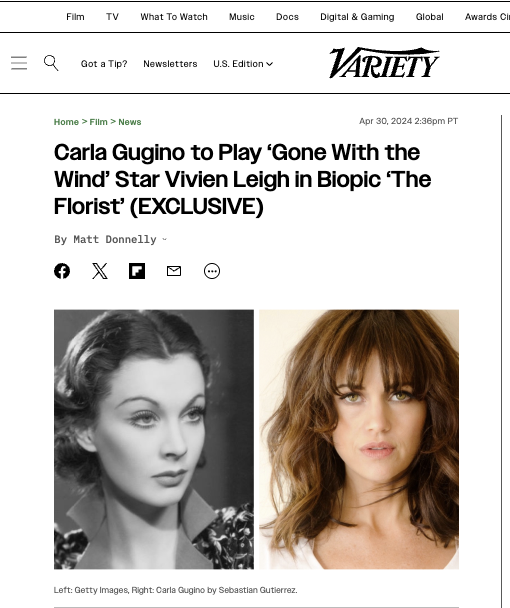Viewport: 510px width, 608px height.
Task: Expand author Matt Donnelly details chevron
Action: (164, 240)
